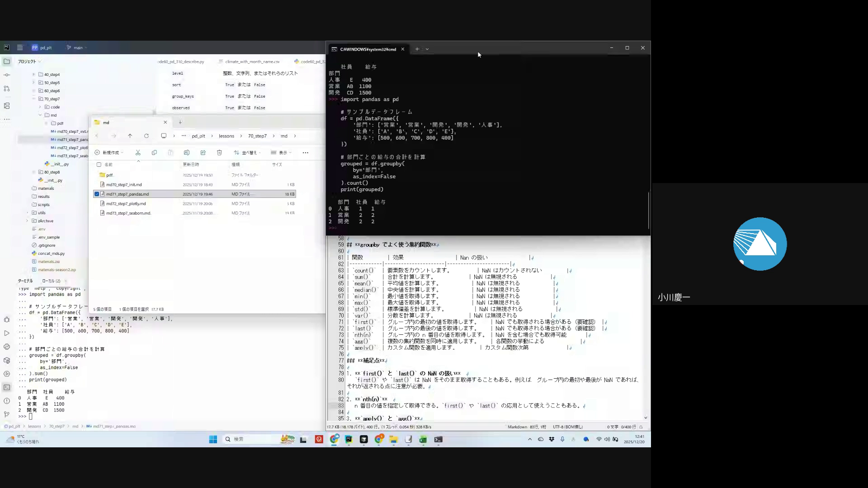
Task: Refresh the md folder view
Action: tap(146, 136)
